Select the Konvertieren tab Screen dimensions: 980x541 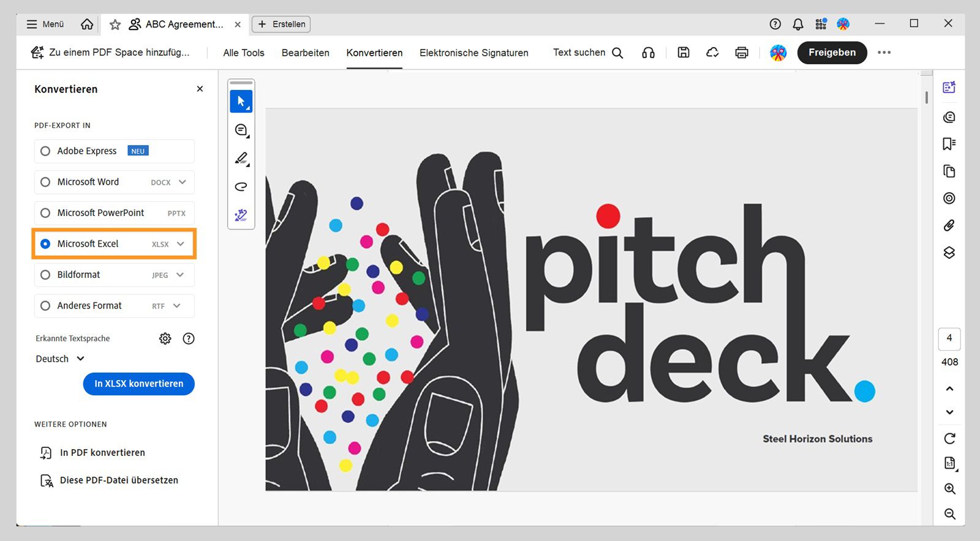(374, 53)
